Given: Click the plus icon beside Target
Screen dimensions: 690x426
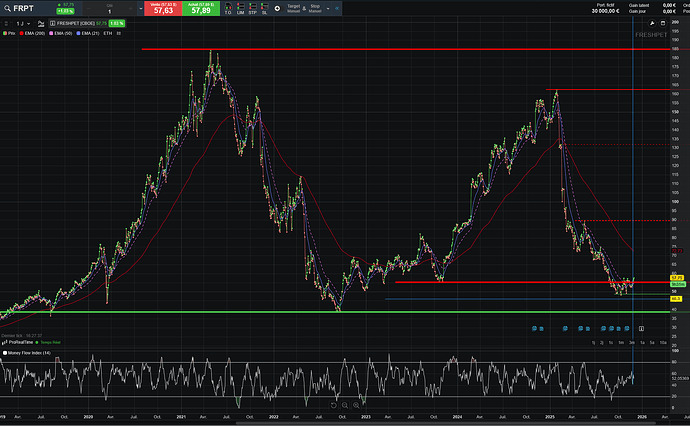Looking at the screenshot, I should point(276,8).
